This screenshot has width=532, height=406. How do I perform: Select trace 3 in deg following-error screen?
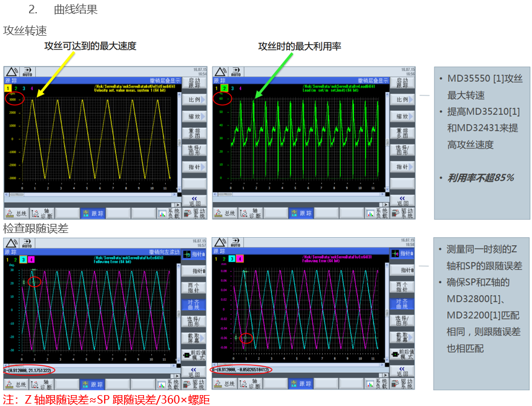pos(24,260)
